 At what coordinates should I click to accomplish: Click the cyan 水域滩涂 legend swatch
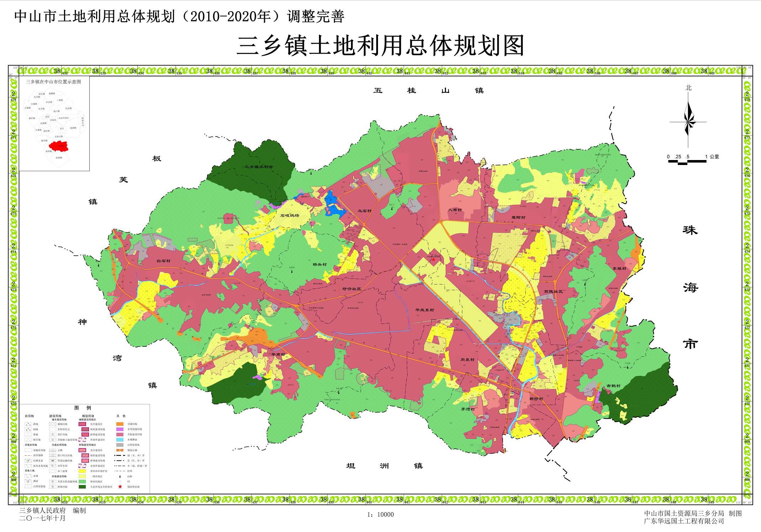pyautogui.click(x=120, y=440)
